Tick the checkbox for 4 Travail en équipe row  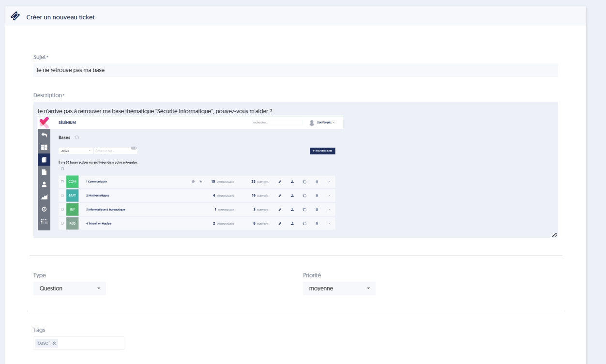[x=62, y=223]
